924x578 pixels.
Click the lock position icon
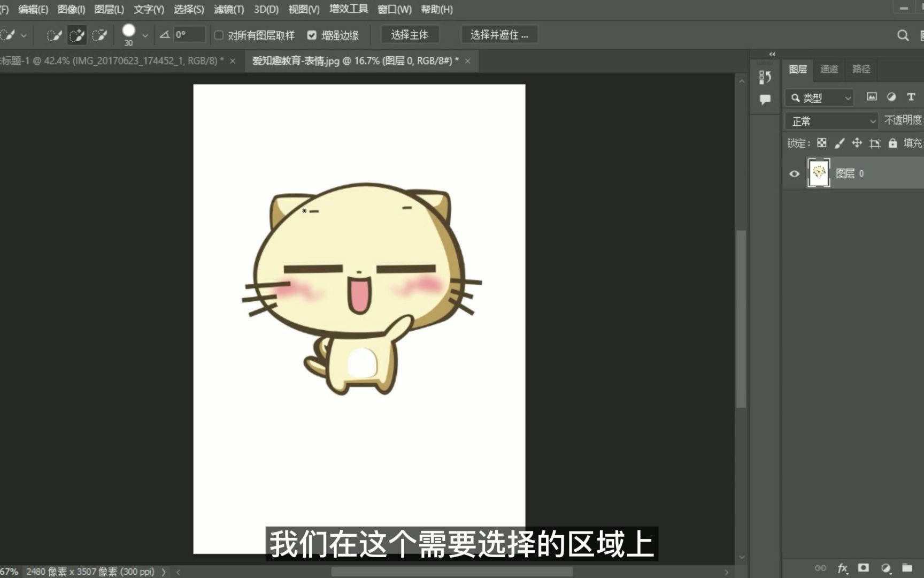point(857,143)
